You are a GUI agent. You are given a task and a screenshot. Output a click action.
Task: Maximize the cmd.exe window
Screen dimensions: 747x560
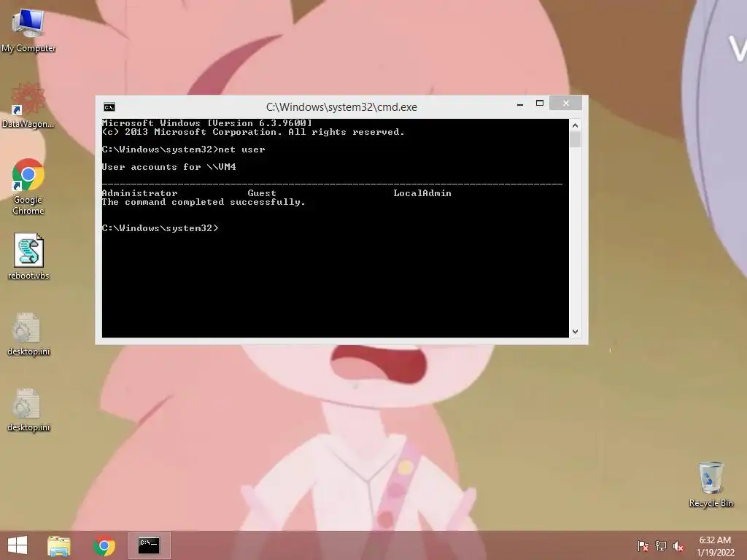(x=540, y=104)
